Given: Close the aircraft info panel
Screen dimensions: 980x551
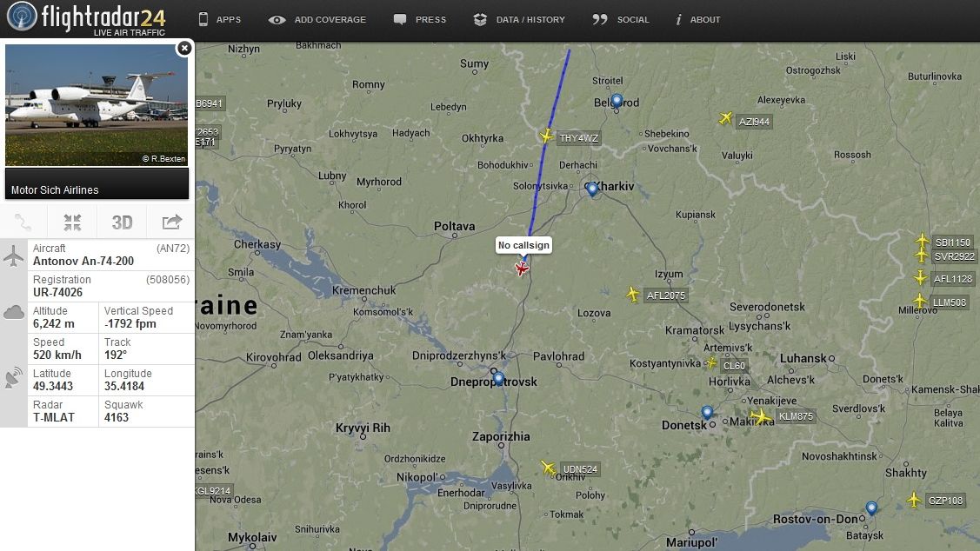Looking at the screenshot, I should (184, 48).
